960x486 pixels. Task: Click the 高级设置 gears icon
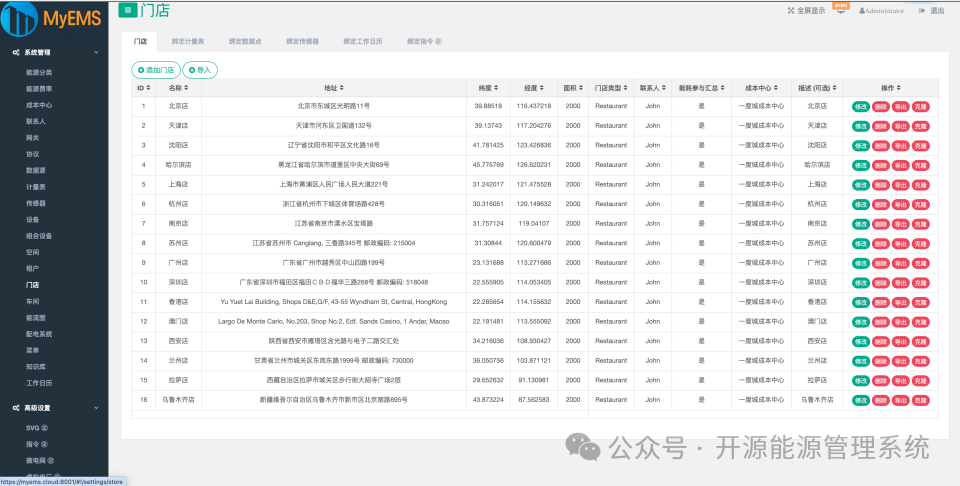[16, 408]
